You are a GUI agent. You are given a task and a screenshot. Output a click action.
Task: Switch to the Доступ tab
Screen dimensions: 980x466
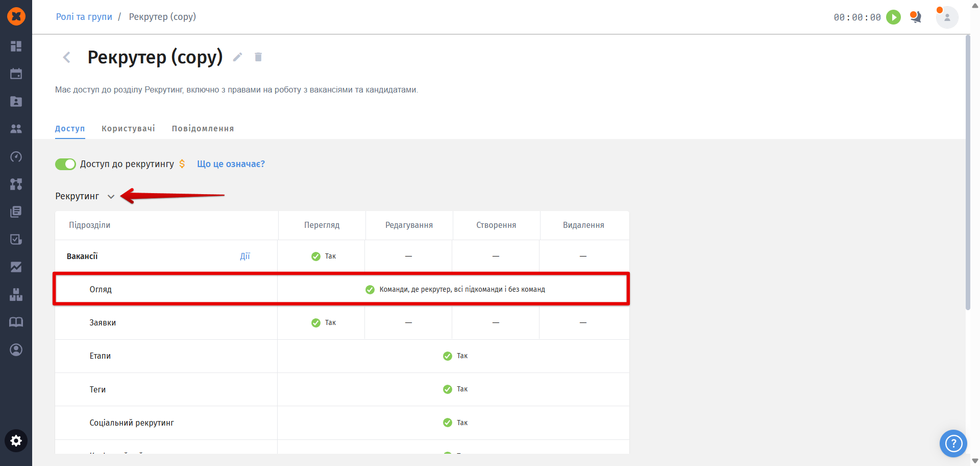(x=70, y=129)
